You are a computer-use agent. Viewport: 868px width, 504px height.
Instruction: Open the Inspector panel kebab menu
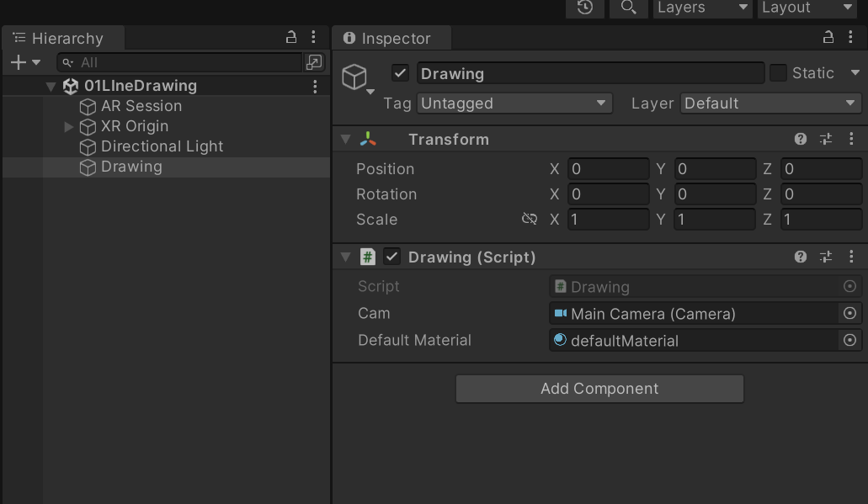[851, 38]
